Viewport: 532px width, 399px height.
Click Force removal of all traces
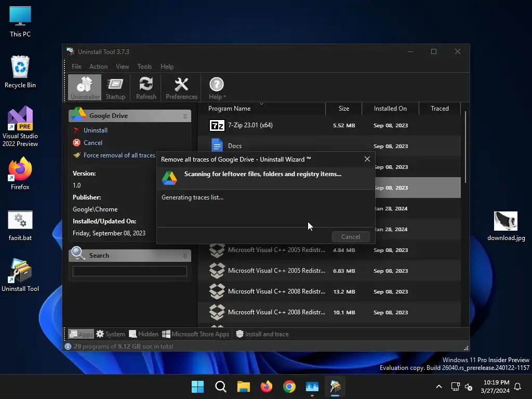tap(119, 155)
